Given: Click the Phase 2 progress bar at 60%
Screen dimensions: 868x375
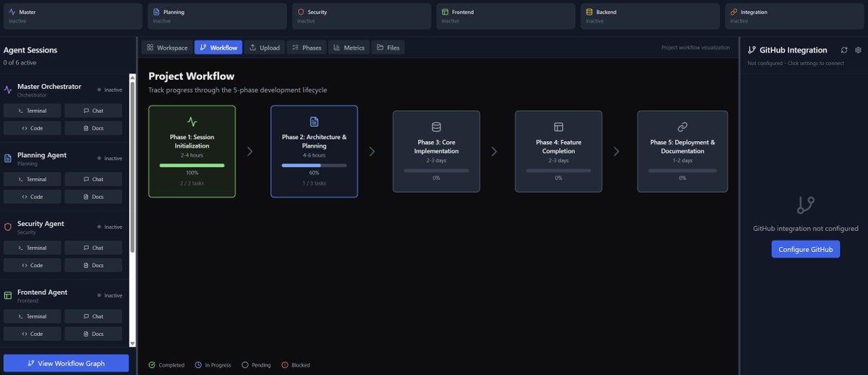Looking at the screenshot, I should 314,165.
